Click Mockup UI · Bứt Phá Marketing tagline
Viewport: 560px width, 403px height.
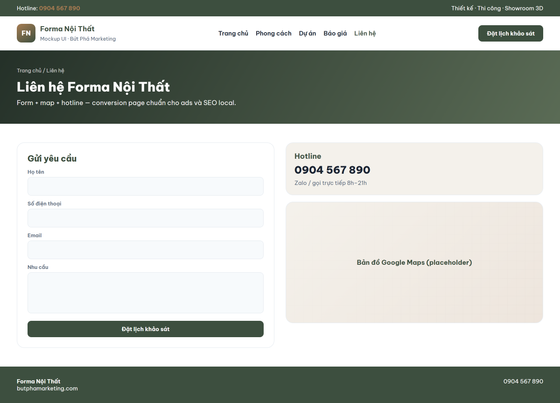(78, 39)
